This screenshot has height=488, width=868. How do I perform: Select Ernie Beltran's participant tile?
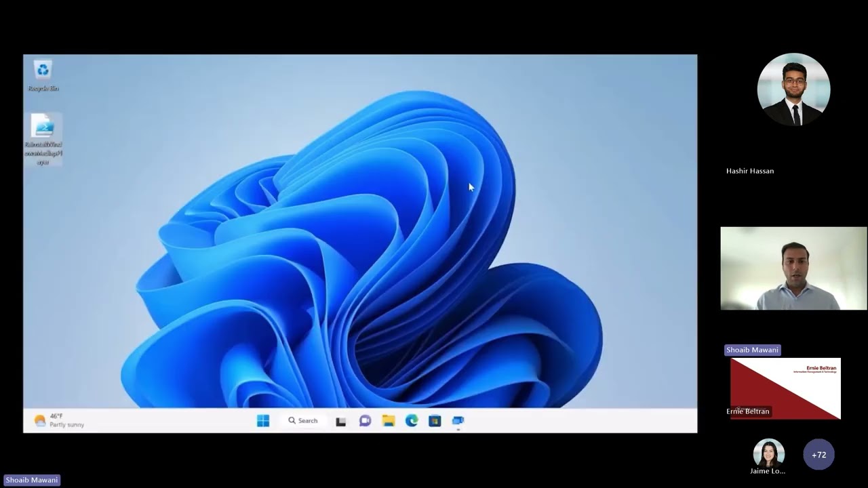[x=785, y=388]
